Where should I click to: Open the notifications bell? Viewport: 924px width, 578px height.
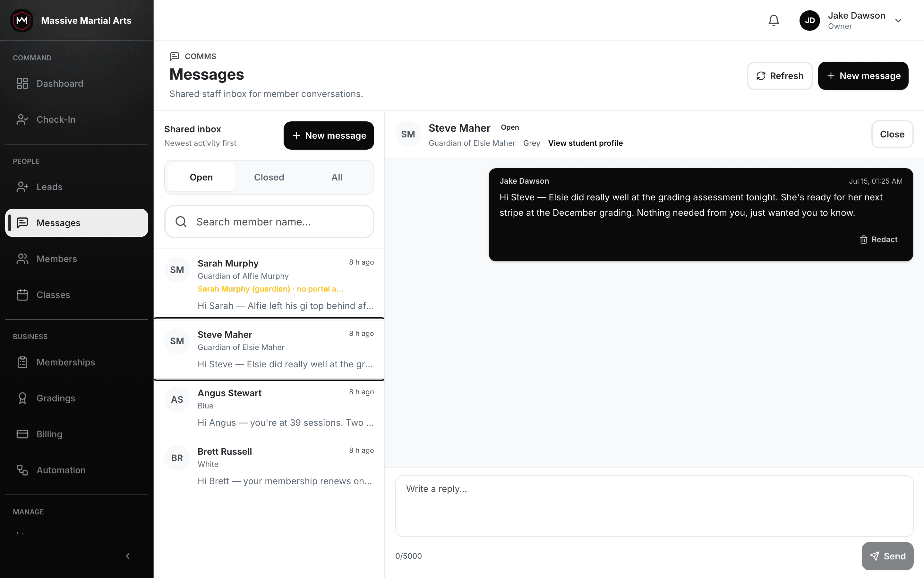point(774,21)
